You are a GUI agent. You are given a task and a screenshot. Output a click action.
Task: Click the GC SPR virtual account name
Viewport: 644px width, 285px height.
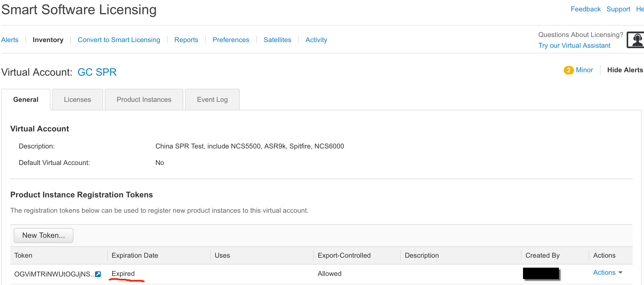click(x=97, y=72)
